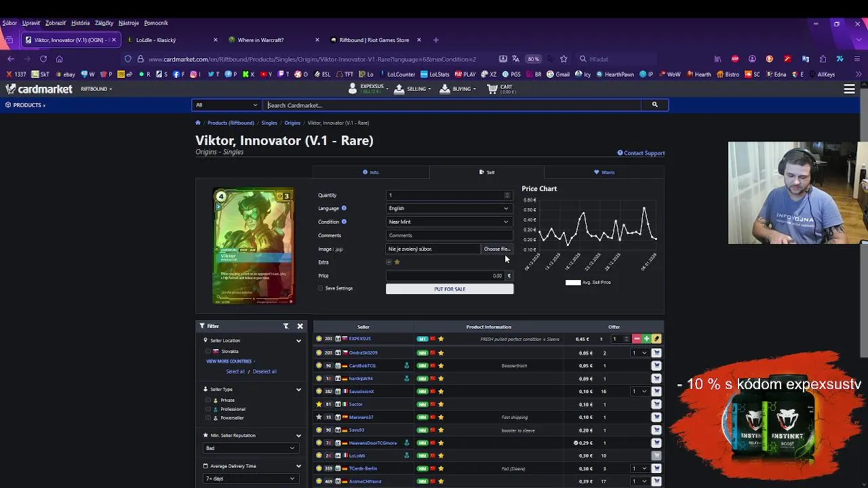Click View More Countries link

point(230,361)
